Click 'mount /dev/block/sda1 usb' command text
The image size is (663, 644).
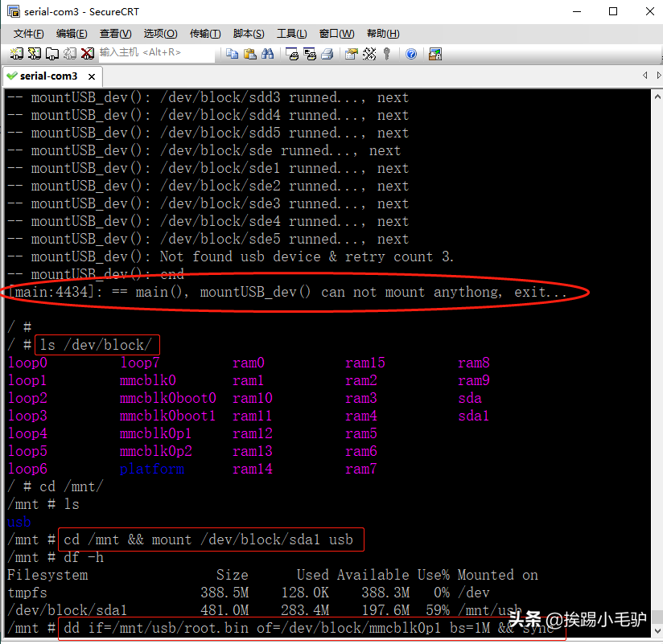coord(253,539)
